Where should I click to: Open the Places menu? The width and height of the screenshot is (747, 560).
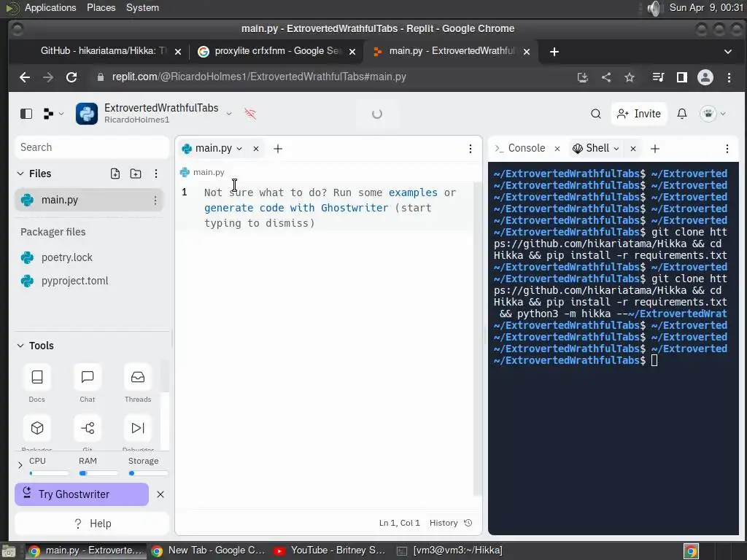click(x=101, y=7)
